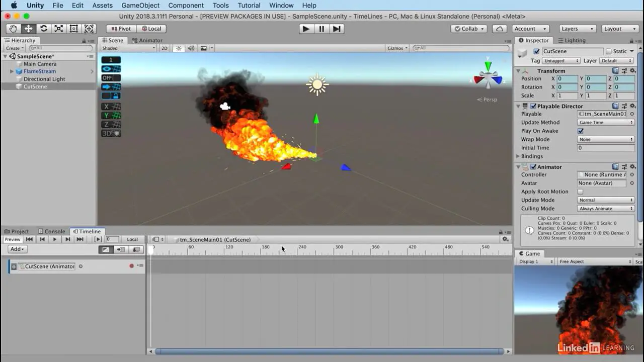Enable Apply Root Motion checkbox

pyautogui.click(x=580, y=192)
